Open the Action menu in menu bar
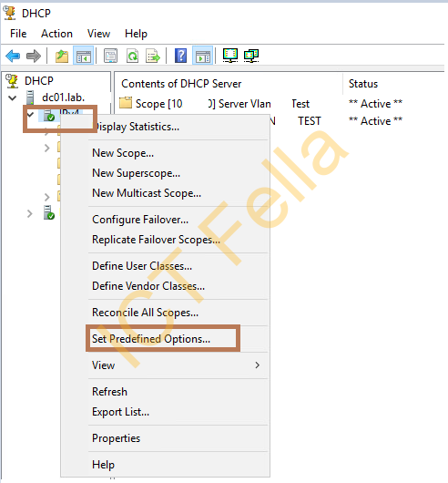Image resolution: width=448 pixels, height=483 pixels. click(x=57, y=34)
